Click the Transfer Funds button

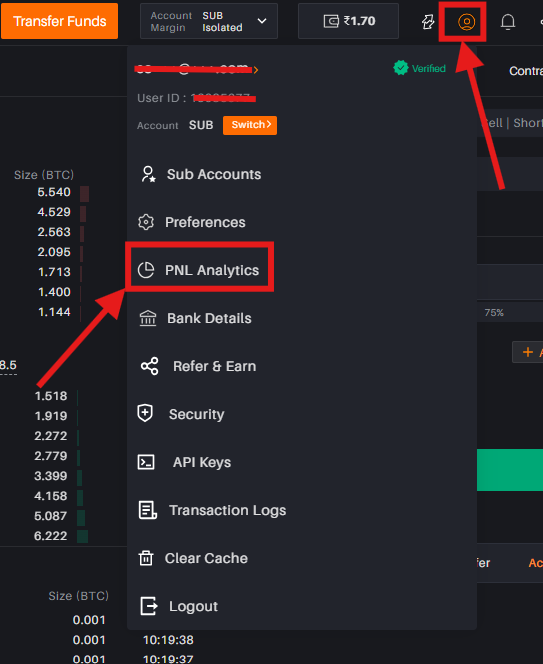pyautogui.click(x=59, y=21)
